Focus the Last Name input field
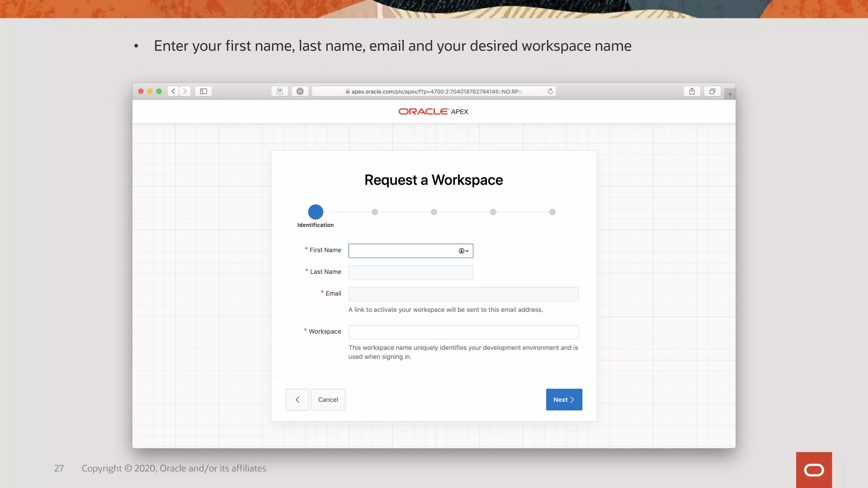The image size is (868, 488). coord(411,272)
